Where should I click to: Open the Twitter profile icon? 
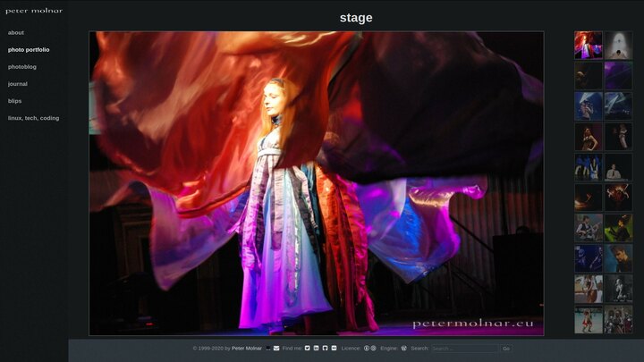308,348
